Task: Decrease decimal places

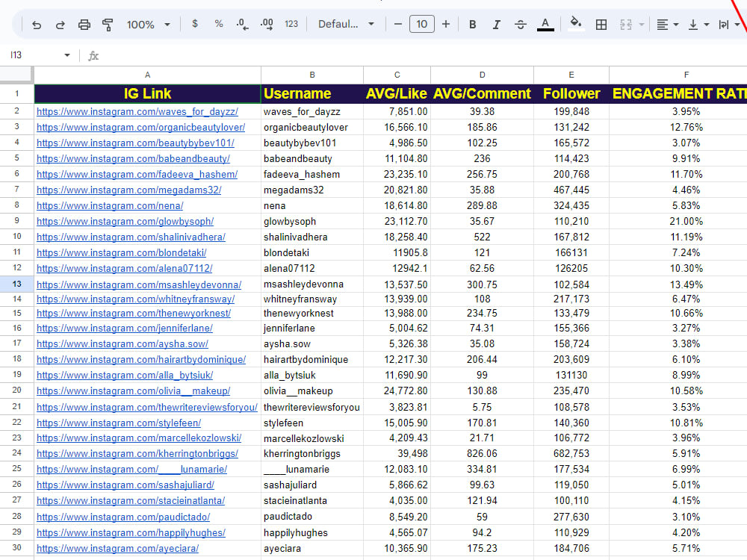Action: 242,24
